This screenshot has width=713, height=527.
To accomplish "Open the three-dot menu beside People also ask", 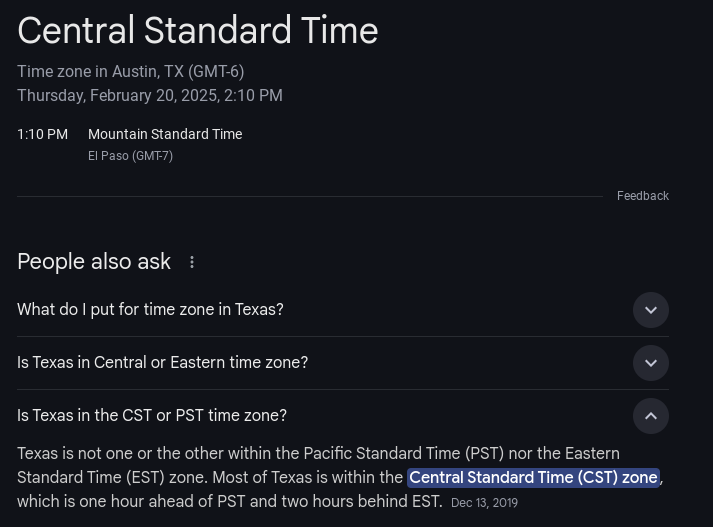I will click(192, 262).
